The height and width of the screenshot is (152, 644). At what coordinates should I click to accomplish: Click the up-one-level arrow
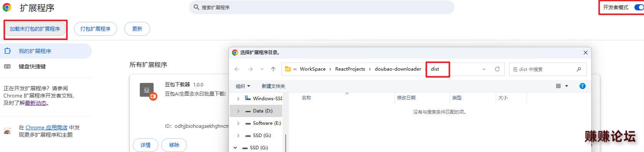pyautogui.click(x=273, y=69)
